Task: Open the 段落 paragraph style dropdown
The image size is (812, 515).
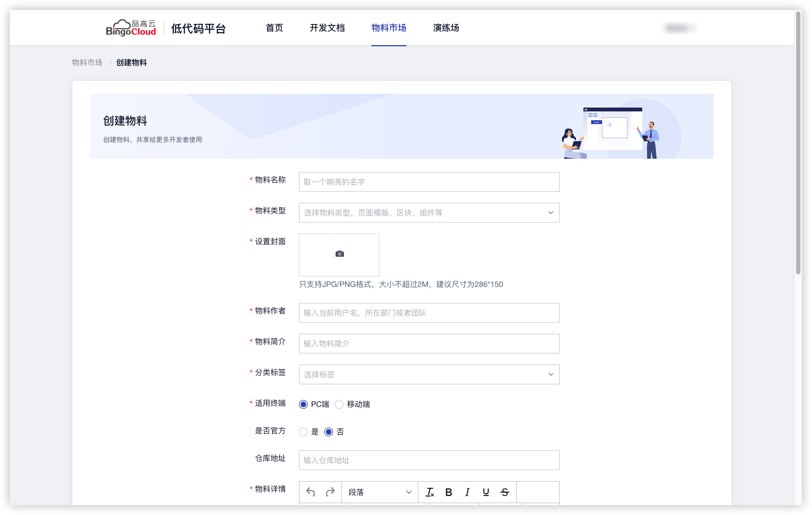Action: (x=380, y=492)
